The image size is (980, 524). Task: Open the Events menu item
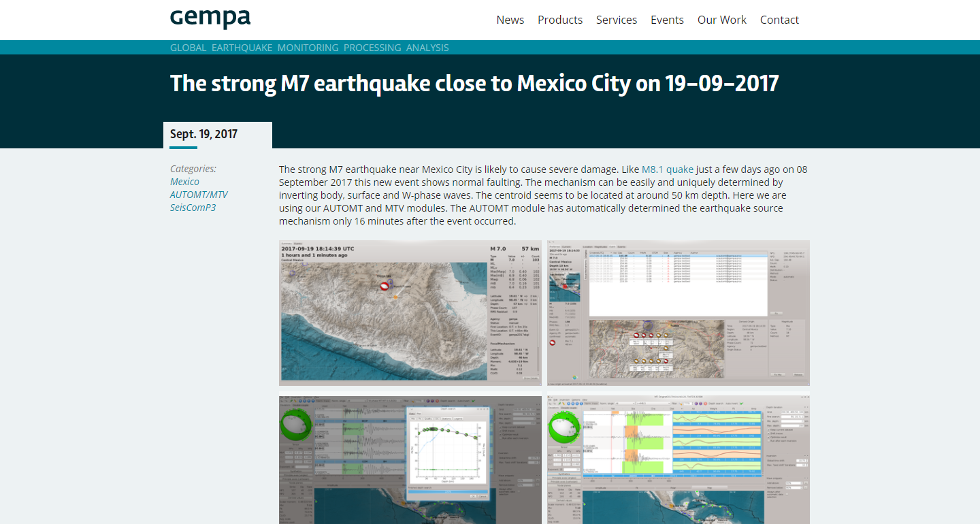click(667, 20)
